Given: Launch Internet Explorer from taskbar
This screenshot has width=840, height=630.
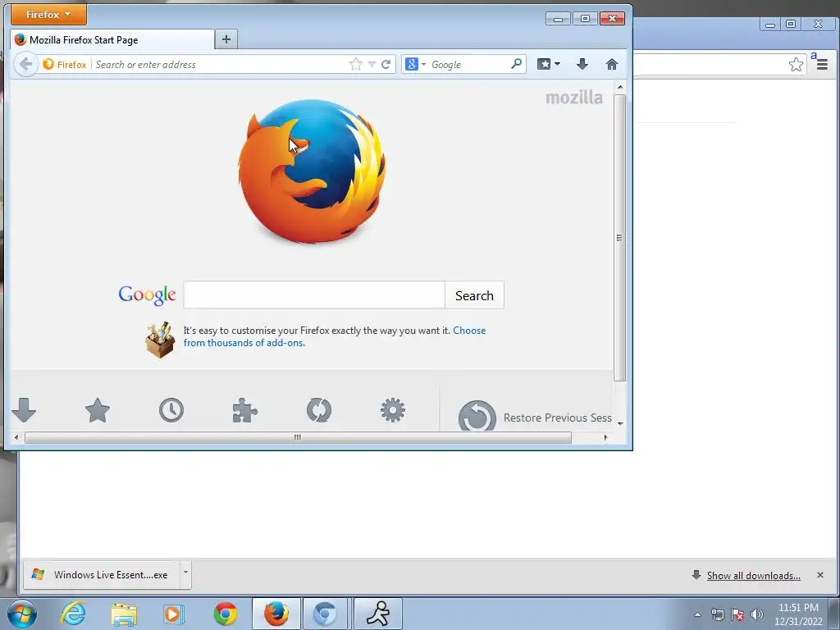Looking at the screenshot, I should click(73, 614).
